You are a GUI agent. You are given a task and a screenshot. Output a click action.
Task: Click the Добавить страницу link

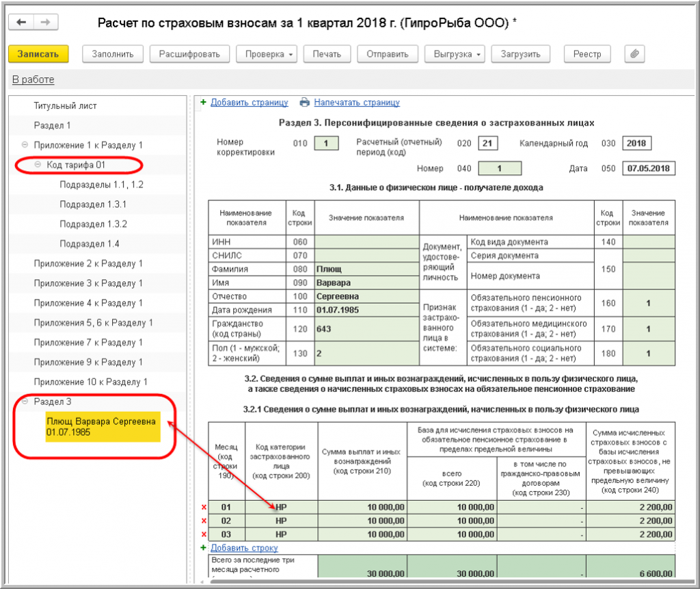click(x=249, y=103)
